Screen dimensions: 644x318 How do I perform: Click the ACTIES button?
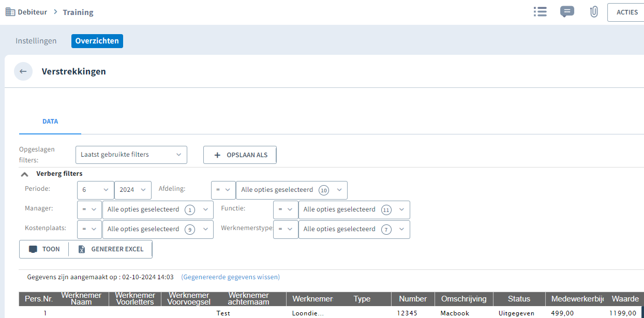627,12
